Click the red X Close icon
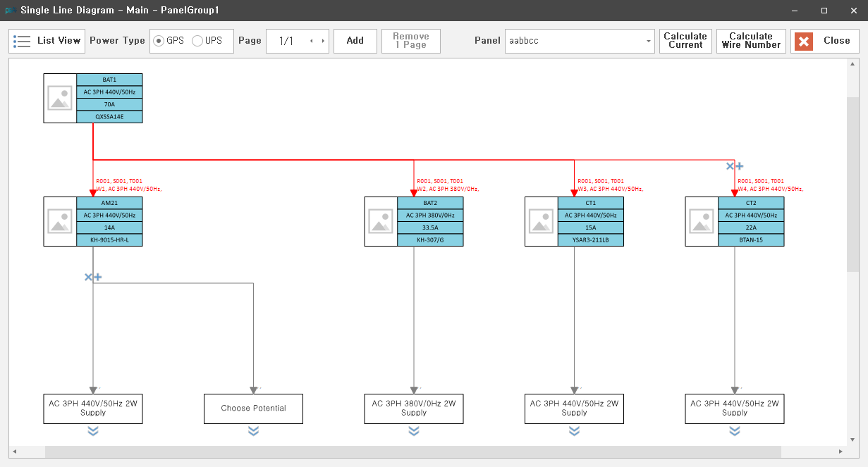 [804, 41]
